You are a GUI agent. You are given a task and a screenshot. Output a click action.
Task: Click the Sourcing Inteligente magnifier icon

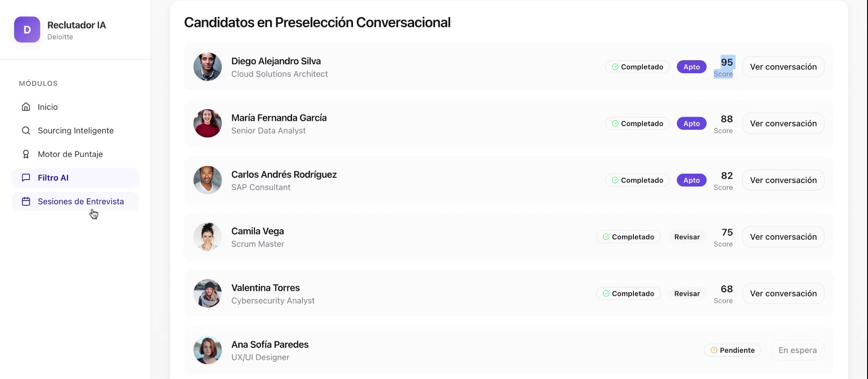pos(26,131)
